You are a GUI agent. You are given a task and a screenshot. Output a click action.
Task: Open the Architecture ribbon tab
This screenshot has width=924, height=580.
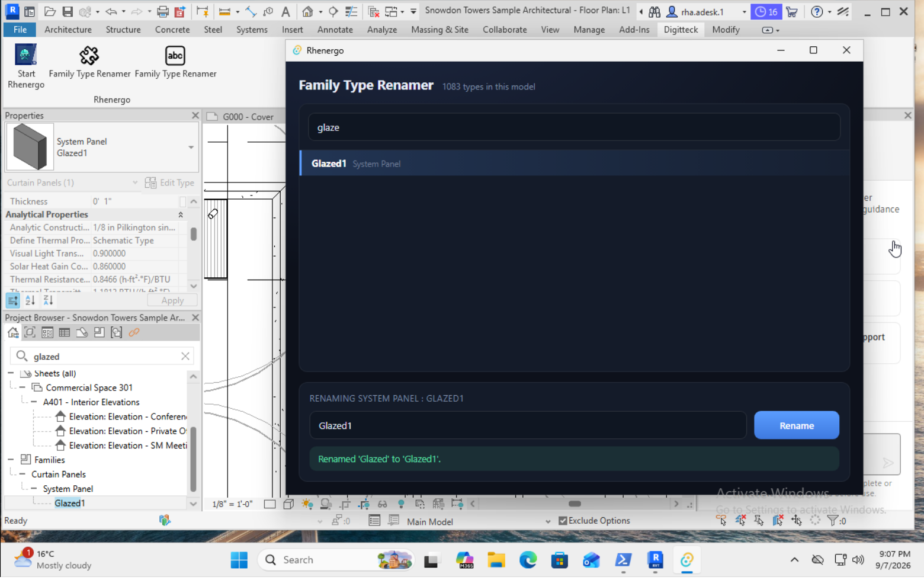(x=68, y=30)
